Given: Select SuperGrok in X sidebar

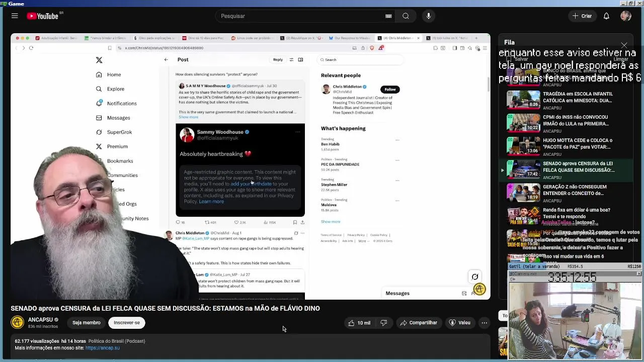Looking at the screenshot, I should [114, 132].
